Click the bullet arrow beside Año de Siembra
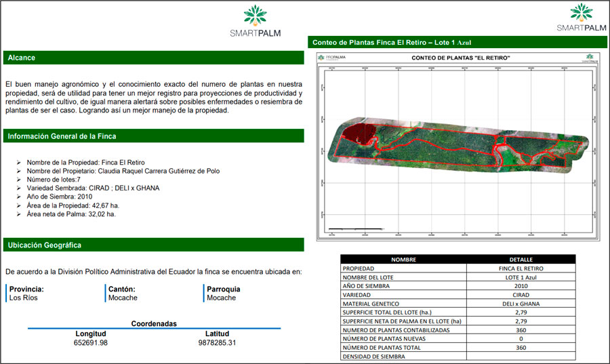Screen dimensions: 610x364 (18, 197)
